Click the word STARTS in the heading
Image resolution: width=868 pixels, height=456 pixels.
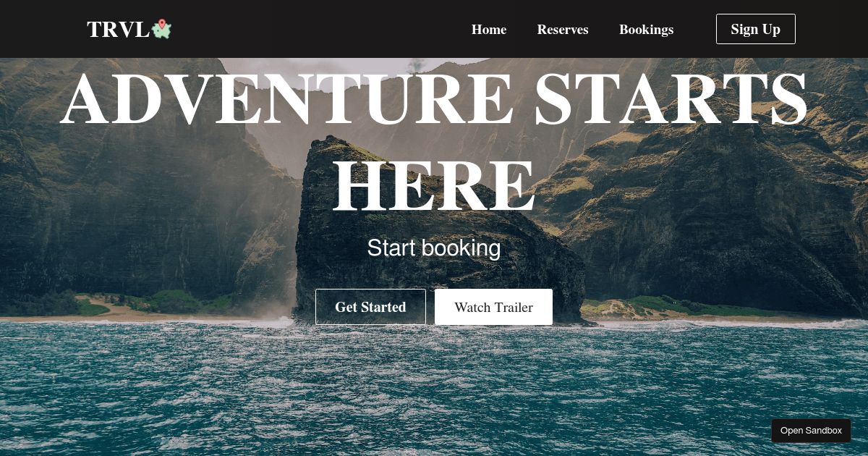click(671, 99)
